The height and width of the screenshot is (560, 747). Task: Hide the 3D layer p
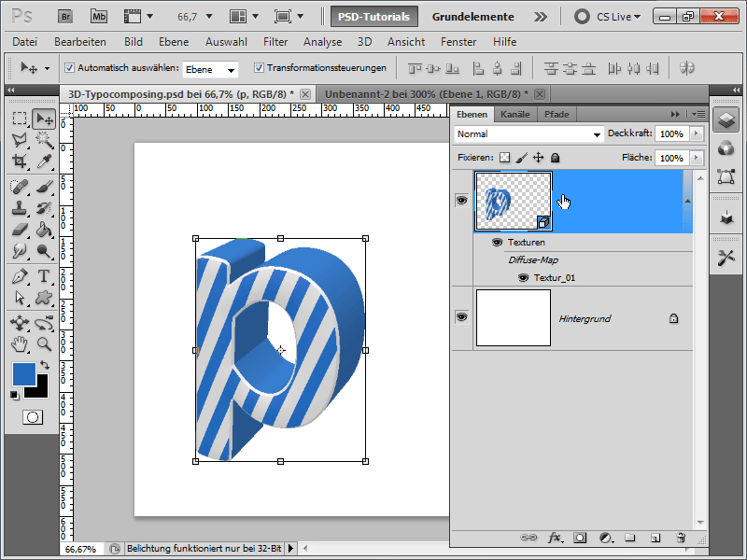[461, 200]
